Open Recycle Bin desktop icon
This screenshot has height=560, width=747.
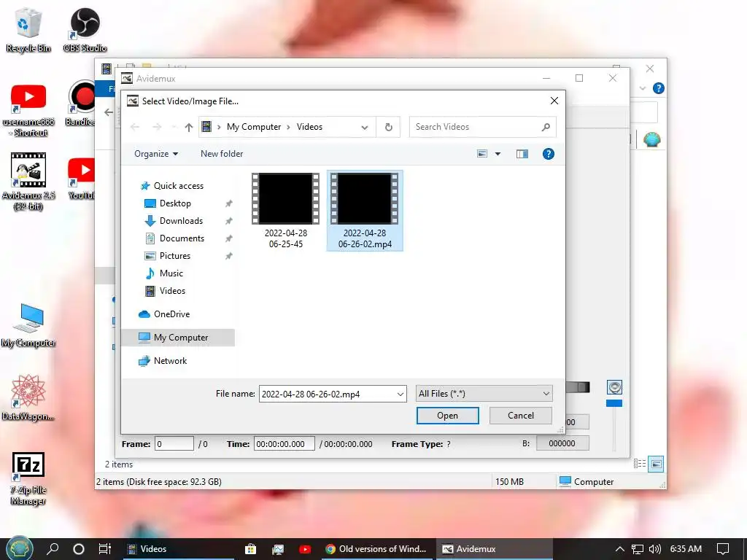pos(28,29)
